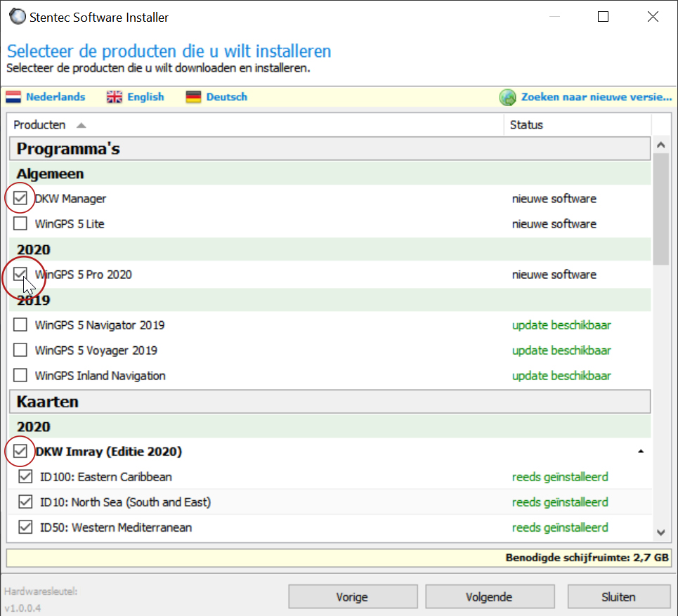The width and height of the screenshot is (678, 616).
Task: Click ID50: Western Mediterranean text
Action: (x=116, y=527)
